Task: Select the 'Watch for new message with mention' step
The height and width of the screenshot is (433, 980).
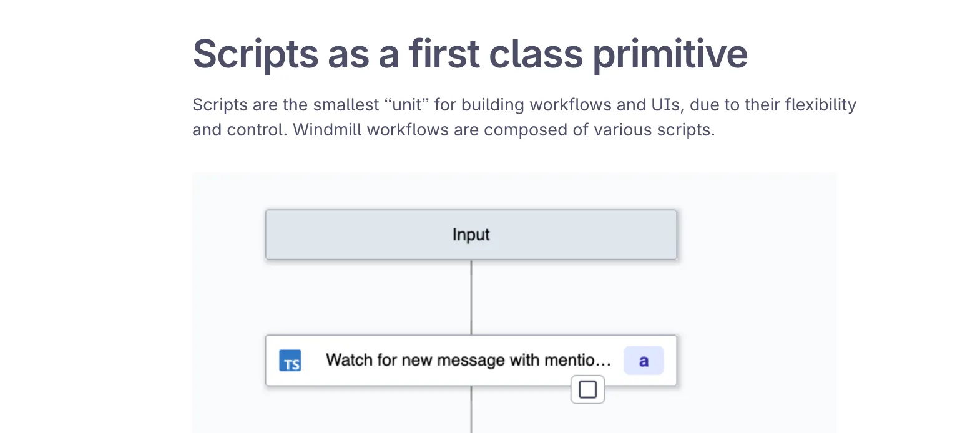Action: tap(468, 360)
